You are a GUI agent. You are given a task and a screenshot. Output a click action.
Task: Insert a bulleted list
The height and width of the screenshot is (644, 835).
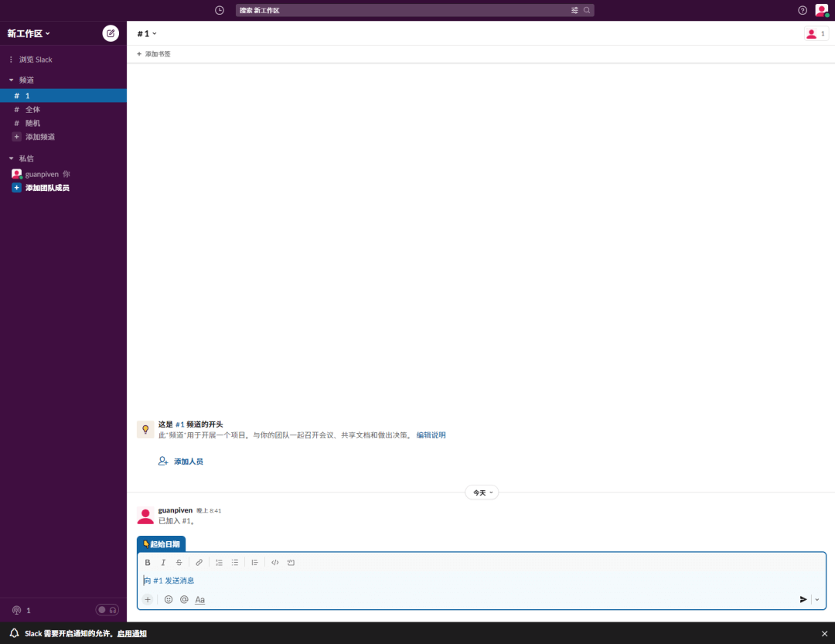(x=235, y=563)
